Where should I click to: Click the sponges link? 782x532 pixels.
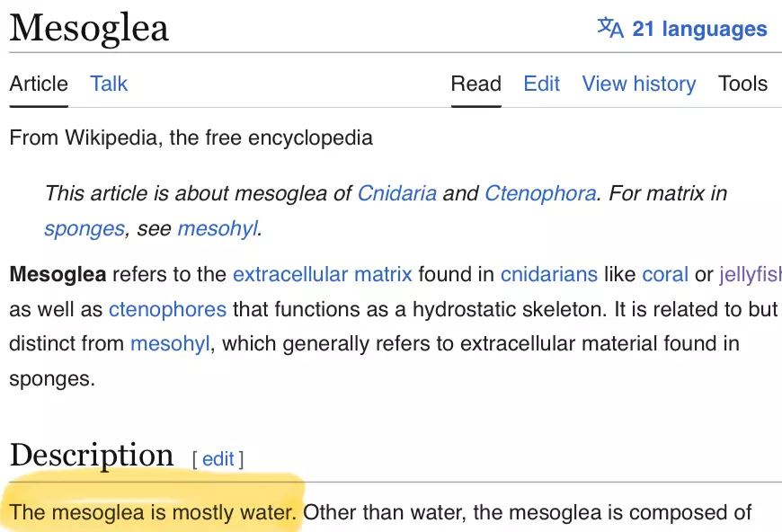coord(84,228)
